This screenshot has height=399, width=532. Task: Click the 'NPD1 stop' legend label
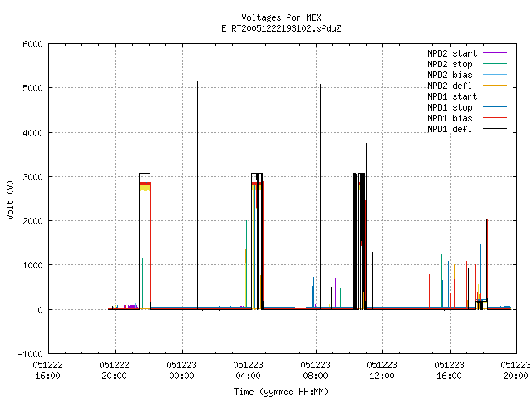click(450, 107)
